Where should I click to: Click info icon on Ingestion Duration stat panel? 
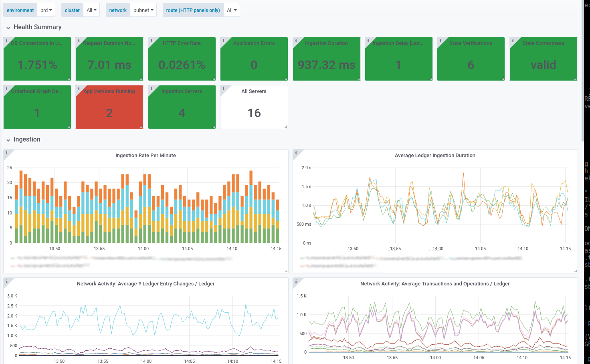point(296,40)
